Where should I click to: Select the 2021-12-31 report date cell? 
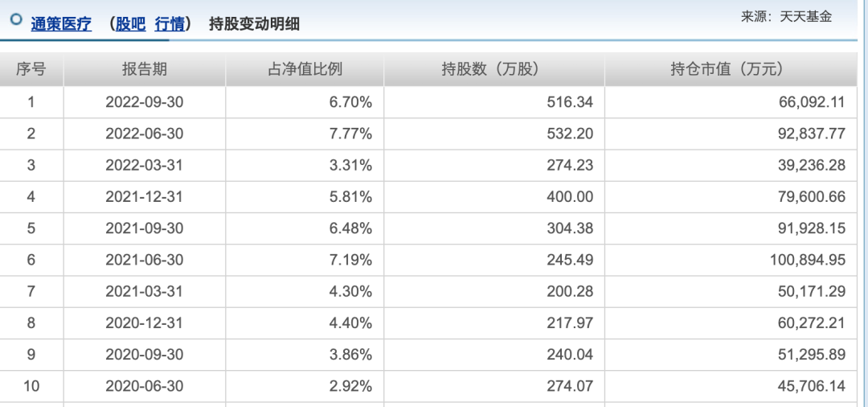pos(145,197)
